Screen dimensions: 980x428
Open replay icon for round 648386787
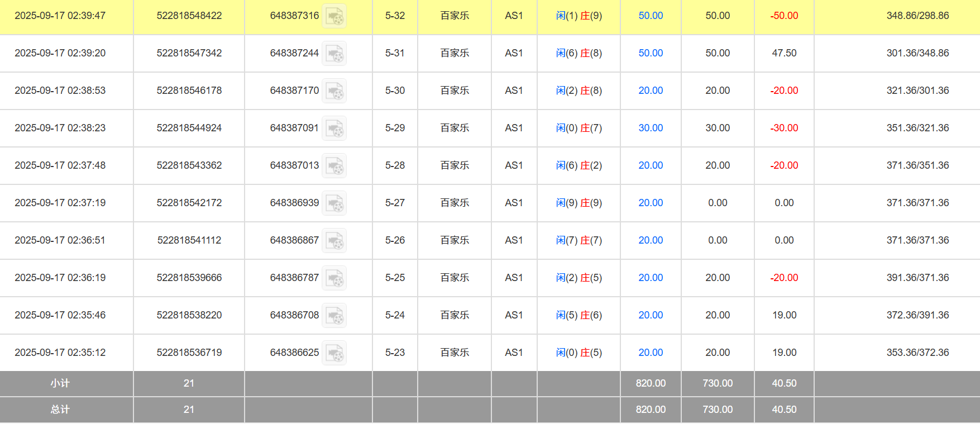[x=334, y=278]
